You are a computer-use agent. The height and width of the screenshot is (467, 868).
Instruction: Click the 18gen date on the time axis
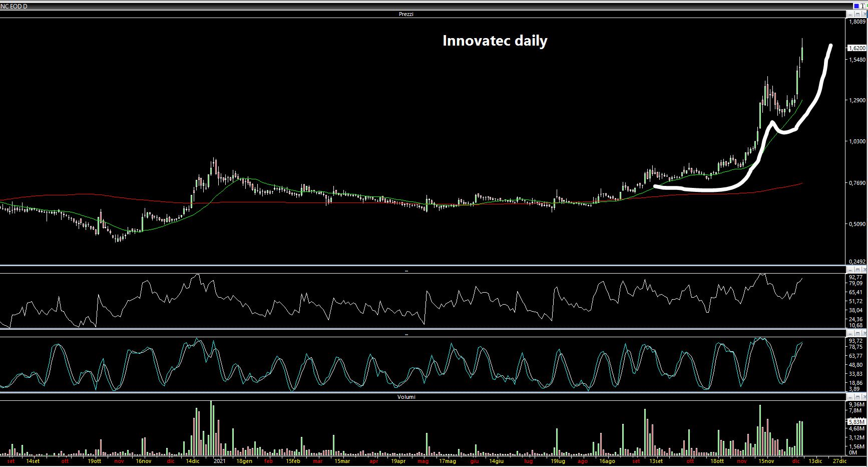(244, 461)
